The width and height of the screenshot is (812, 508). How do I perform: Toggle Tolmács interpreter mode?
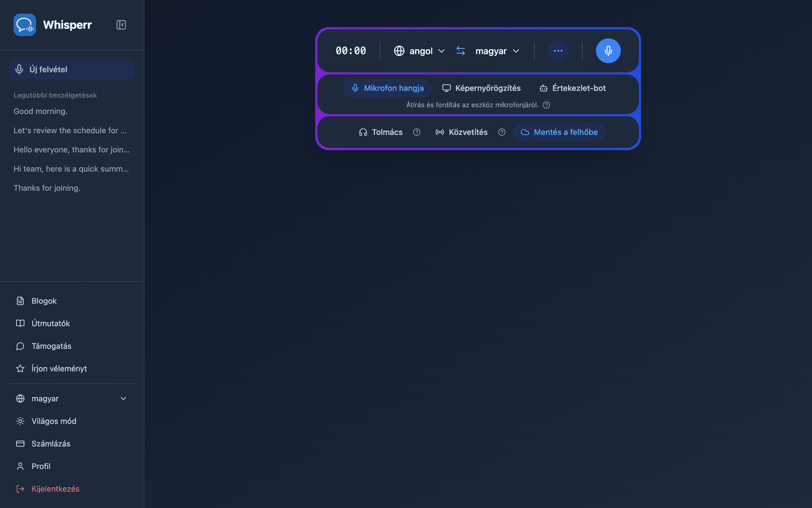click(381, 132)
